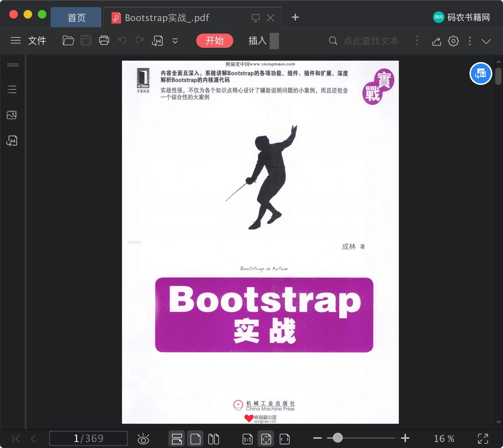
Task: Click the 点此查找文本 search field
Action: click(x=371, y=41)
